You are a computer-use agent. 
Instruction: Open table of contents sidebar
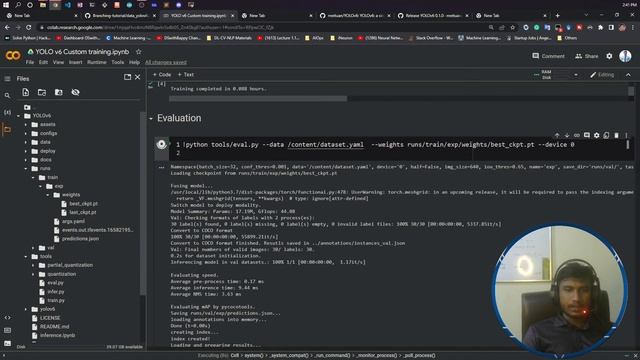click(x=7, y=79)
